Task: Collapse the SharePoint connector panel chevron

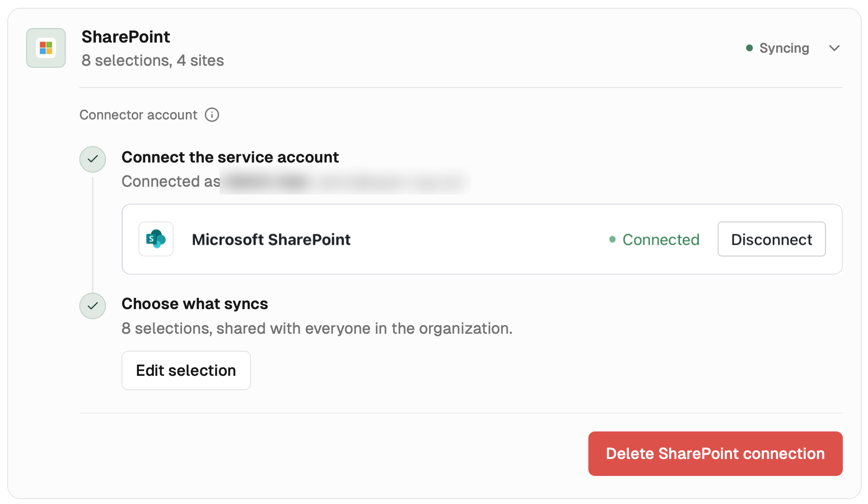Action: (834, 48)
